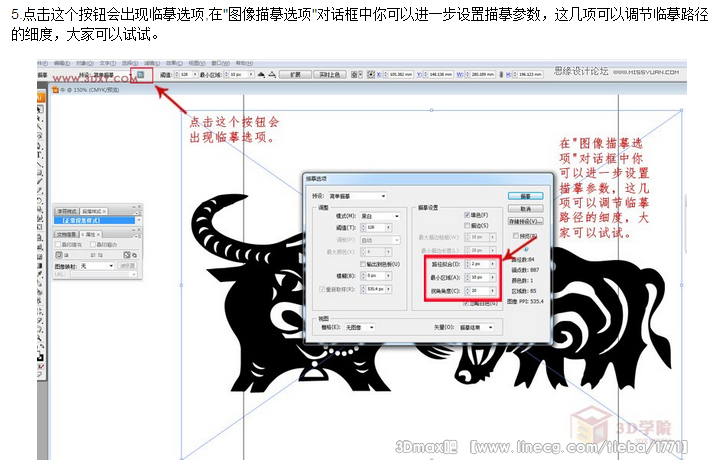Click the 阈值(T) threshold arrow in dialog
This screenshot has width=717, height=464.
coord(389,227)
